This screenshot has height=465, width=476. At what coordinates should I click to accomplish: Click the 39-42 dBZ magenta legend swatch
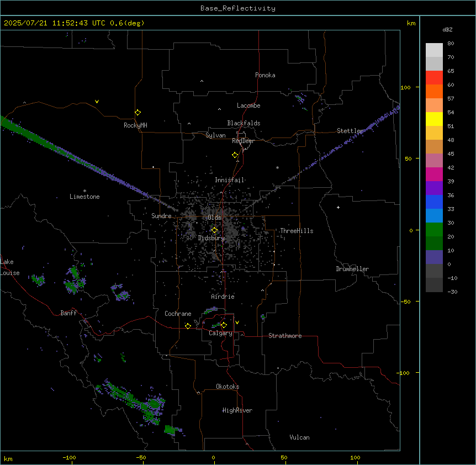[434, 174]
